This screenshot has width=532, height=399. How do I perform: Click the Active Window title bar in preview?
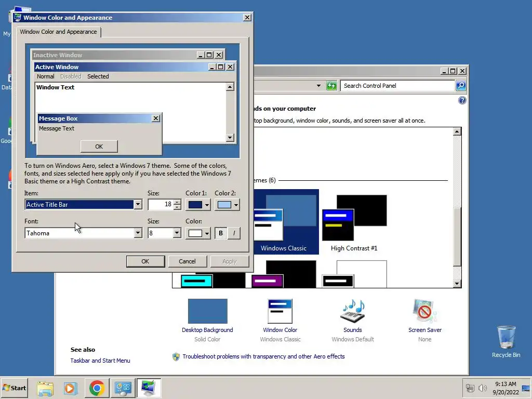(x=121, y=67)
